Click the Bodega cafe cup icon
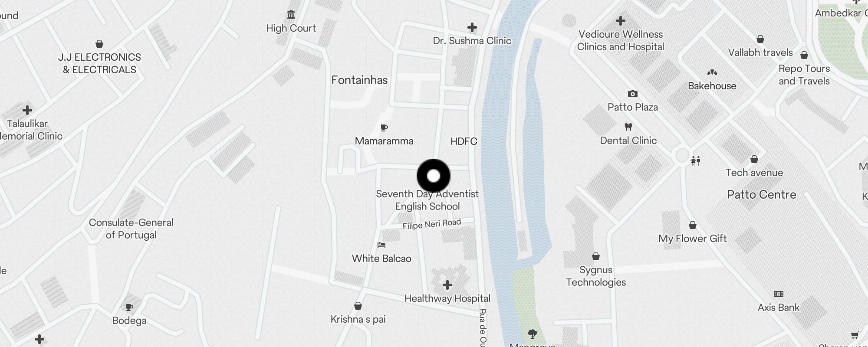Viewport: 868px width, 347px height. [129, 308]
